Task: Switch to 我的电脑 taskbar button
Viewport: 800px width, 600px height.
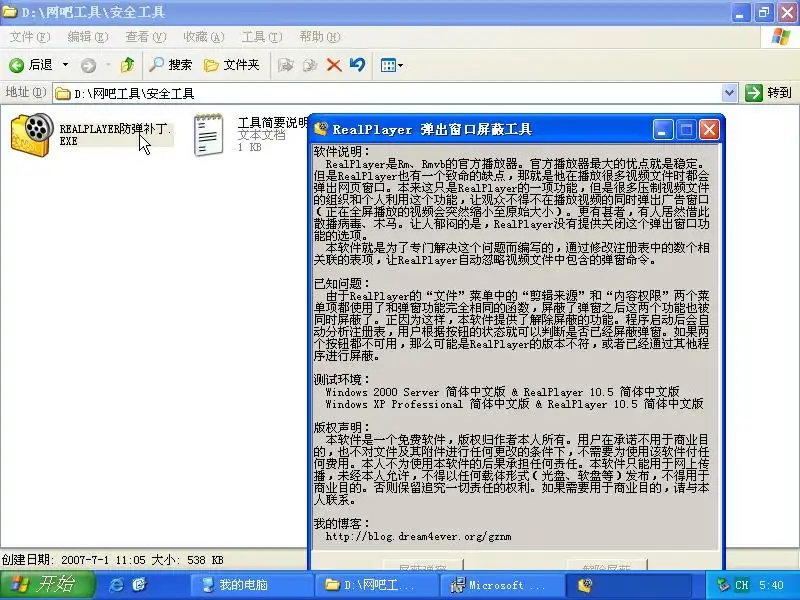Action: point(251,585)
